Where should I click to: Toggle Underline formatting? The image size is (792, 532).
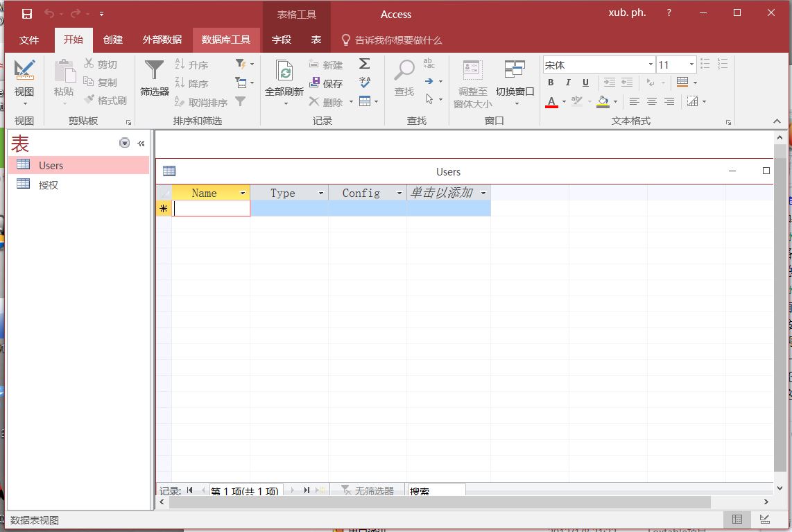click(x=585, y=83)
